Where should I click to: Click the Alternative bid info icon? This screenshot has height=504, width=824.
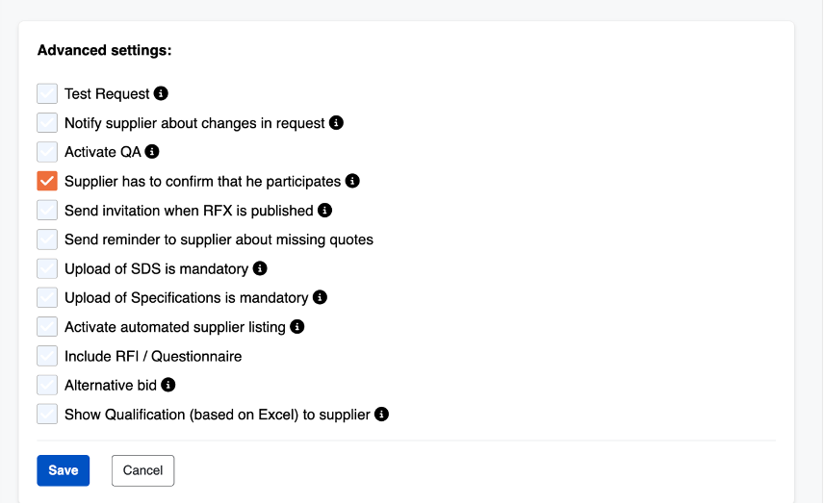(x=168, y=385)
